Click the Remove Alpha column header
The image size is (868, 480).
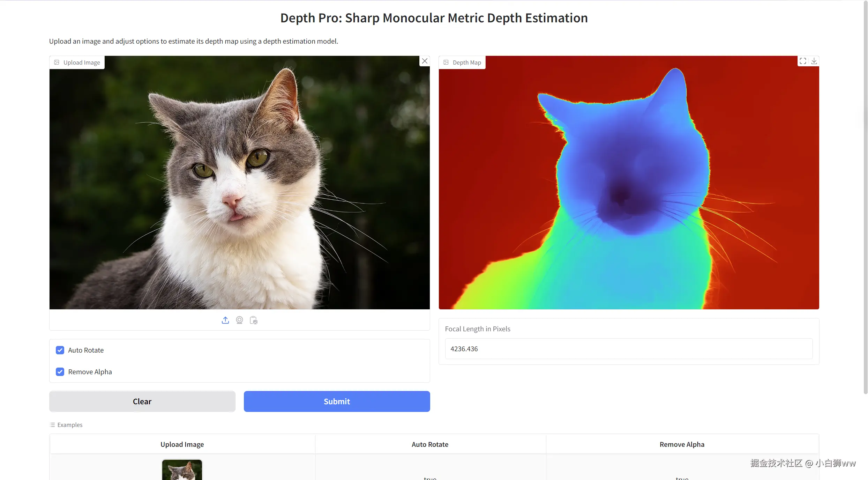point(682,444)
